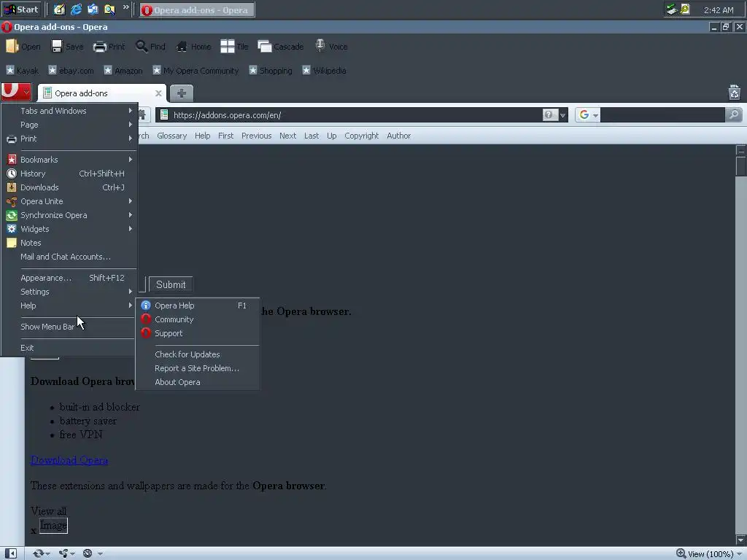The width and height of the screenshot is (747, 560).
Task: Click the Save floppy disk toolbar icon
Action: click(57, 46)
